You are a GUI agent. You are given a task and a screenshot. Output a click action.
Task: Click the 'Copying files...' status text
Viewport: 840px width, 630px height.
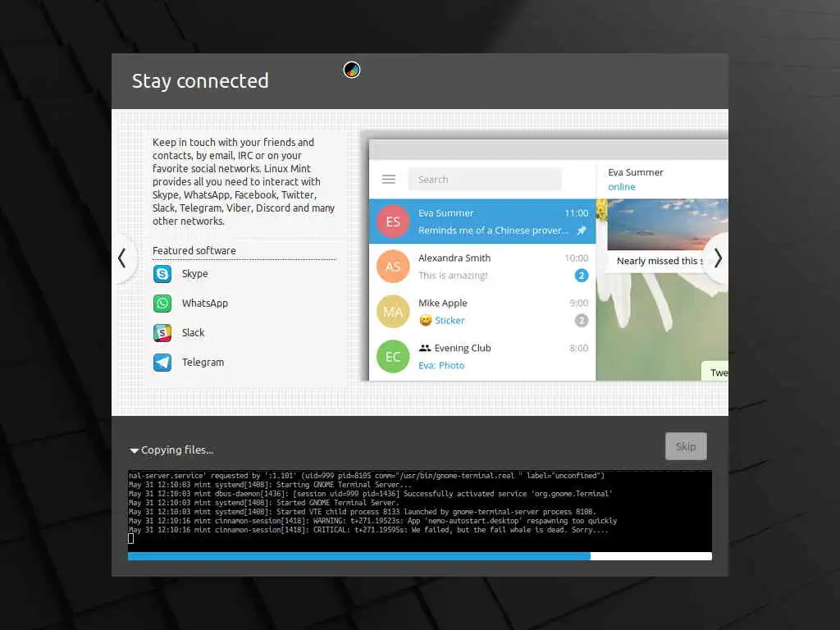(177, 450)
